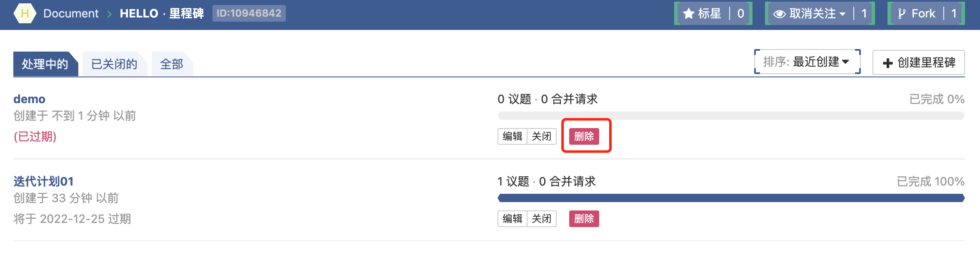Click the star count number 0

(x=740, y=14)
